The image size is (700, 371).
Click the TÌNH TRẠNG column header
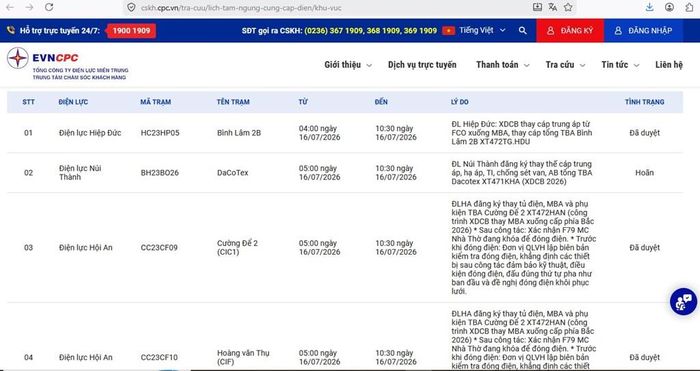point(645,102)
